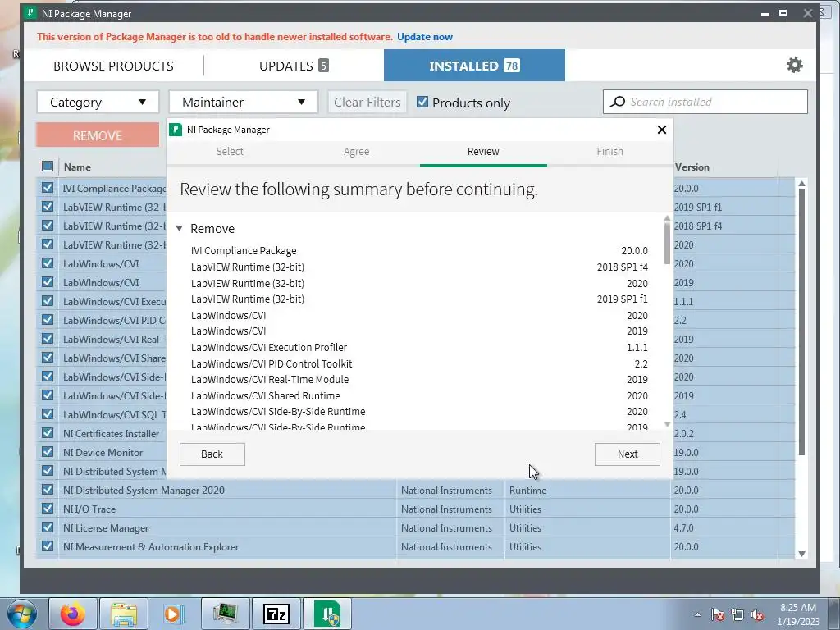Toggle the Products only checkbox
This screenshot has width=840, height=630.
tap(422, 102)
